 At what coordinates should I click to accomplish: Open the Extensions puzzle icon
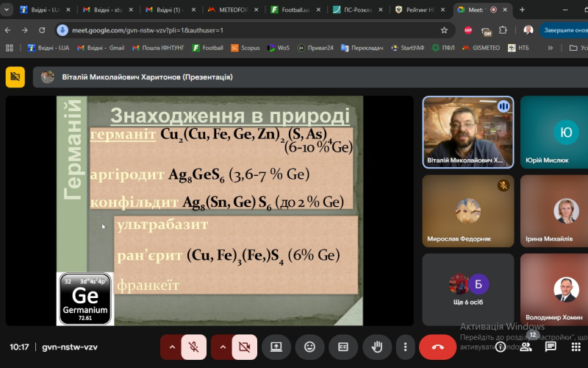[x=503, y=30]
